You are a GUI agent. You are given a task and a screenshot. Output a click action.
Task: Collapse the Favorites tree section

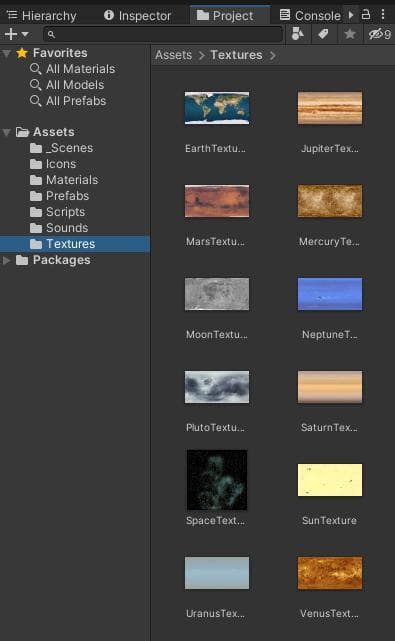[7, 53]
